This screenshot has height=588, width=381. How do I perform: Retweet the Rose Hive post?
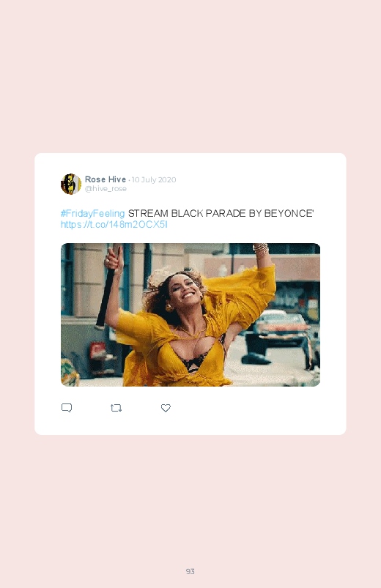point(116,408)
